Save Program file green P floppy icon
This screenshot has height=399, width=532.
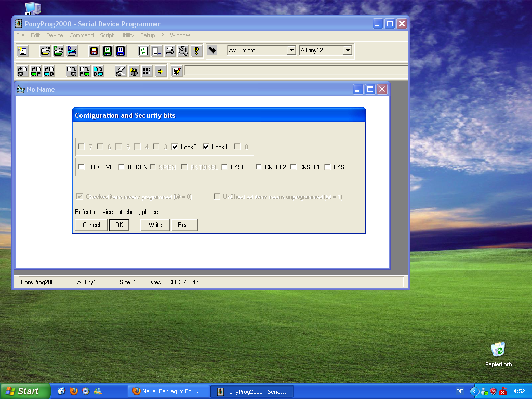(107, 51)
